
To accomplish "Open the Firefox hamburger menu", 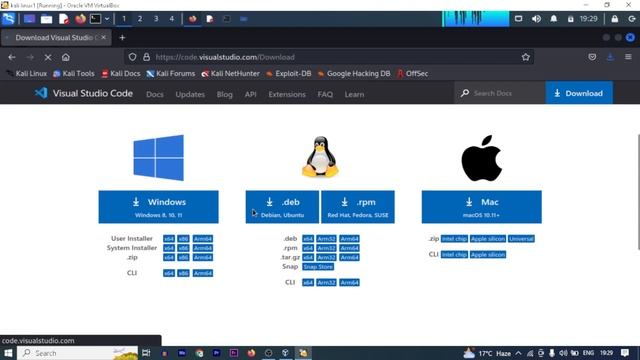I will point(628,57).
